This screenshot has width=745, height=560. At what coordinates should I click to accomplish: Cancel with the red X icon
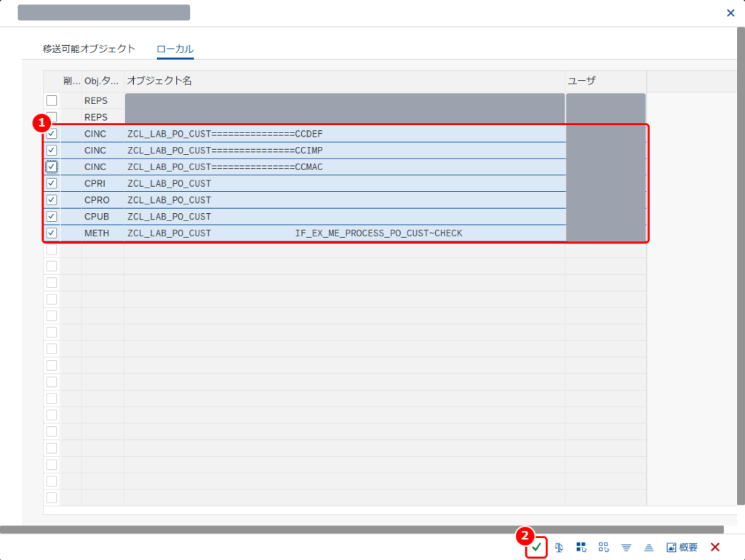pos(715,547)
